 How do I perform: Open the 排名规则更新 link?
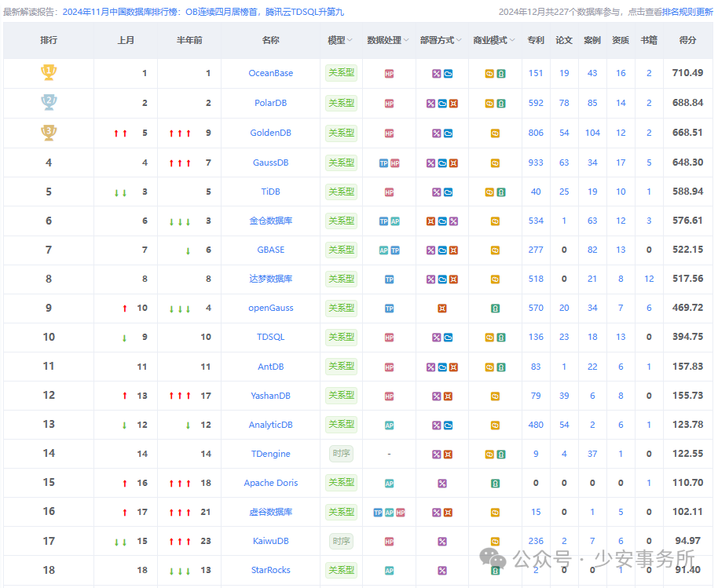click(x=688, y=12)
